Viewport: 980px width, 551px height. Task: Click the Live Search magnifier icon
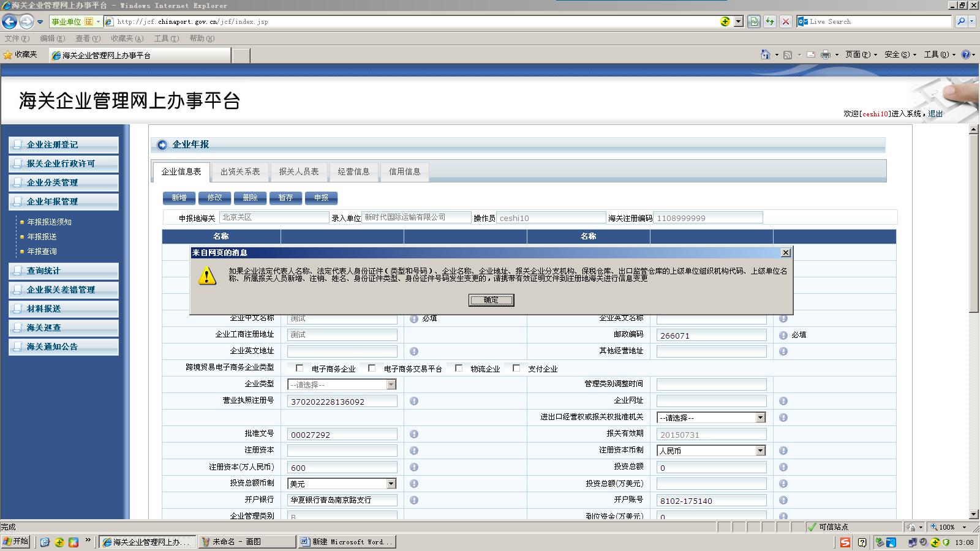[961, 21]
